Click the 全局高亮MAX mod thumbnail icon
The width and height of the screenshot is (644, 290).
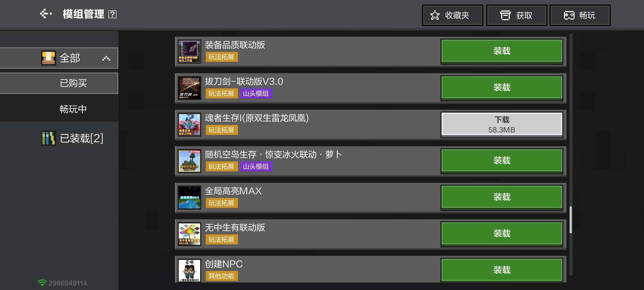(x=189, y=198)
